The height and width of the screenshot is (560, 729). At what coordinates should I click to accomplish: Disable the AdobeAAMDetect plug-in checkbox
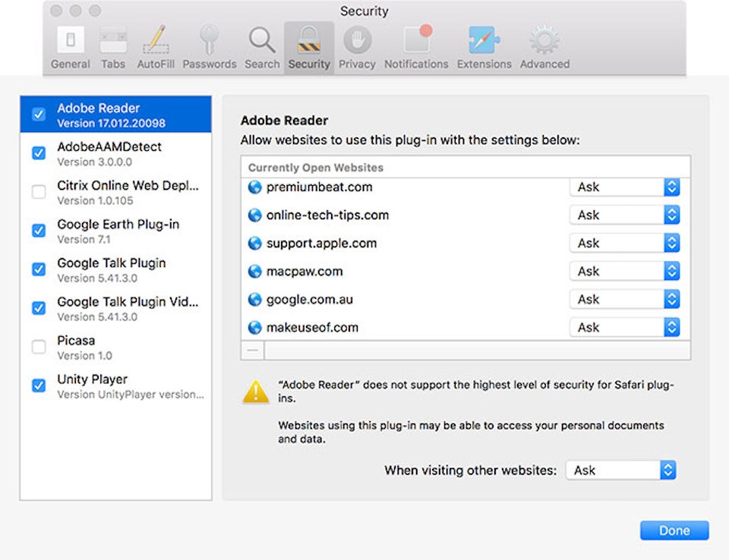(39, 153)
